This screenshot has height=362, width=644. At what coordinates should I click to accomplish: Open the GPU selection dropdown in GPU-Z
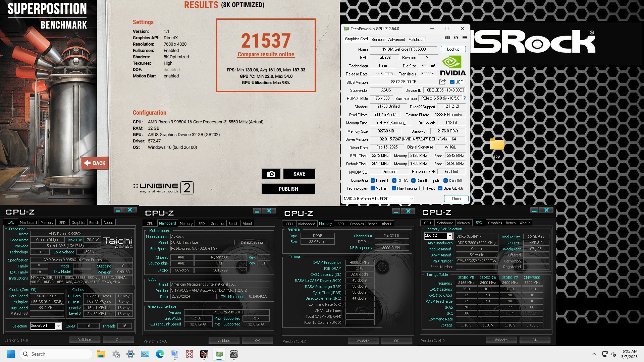coord(378,199)
